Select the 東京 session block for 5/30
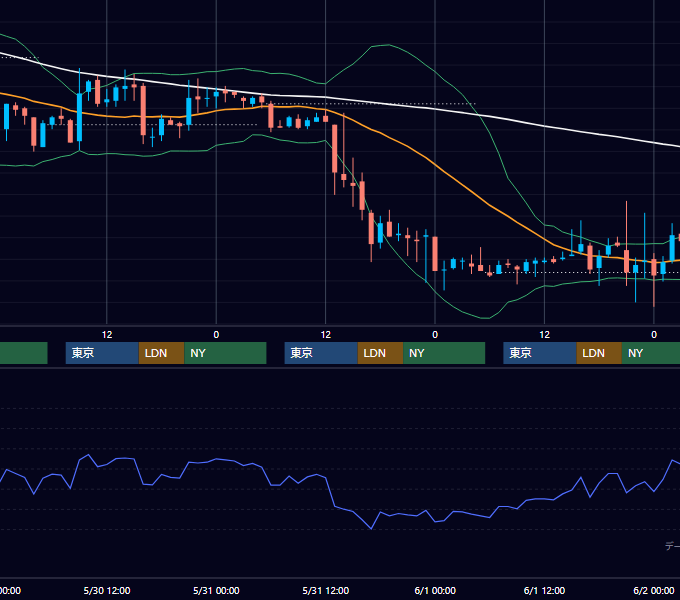This screenshot has width=680, height=600. [102, 353]
